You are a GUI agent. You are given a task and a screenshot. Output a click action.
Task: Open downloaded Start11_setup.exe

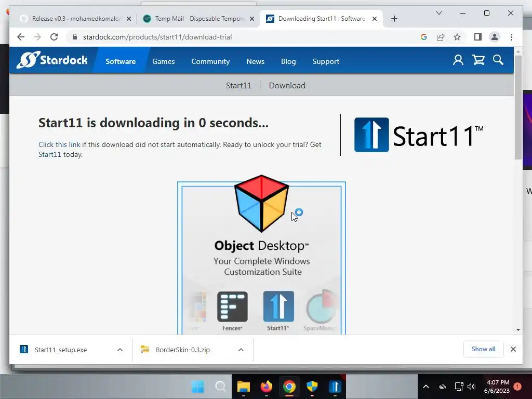click(60, 350)
